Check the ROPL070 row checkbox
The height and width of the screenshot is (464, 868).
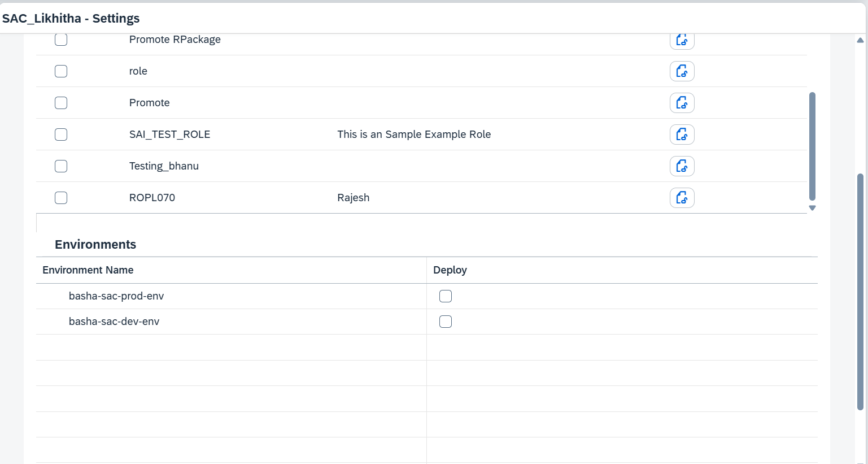pos(61,198)
